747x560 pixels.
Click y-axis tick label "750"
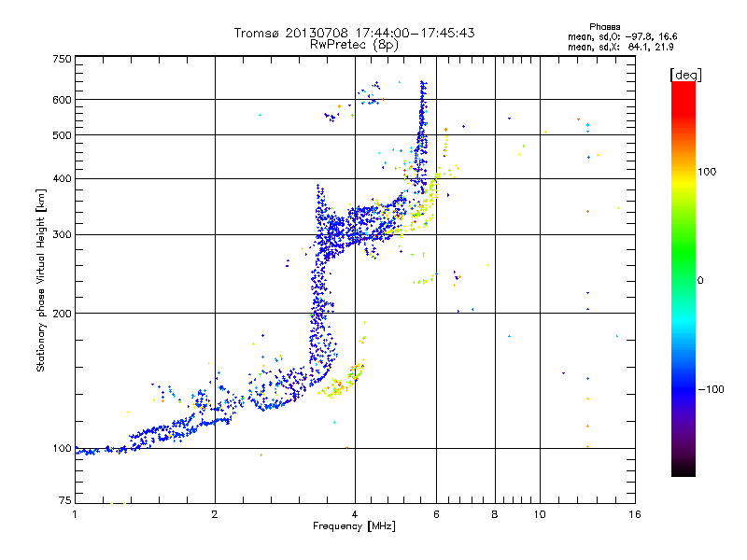point(62,59)
